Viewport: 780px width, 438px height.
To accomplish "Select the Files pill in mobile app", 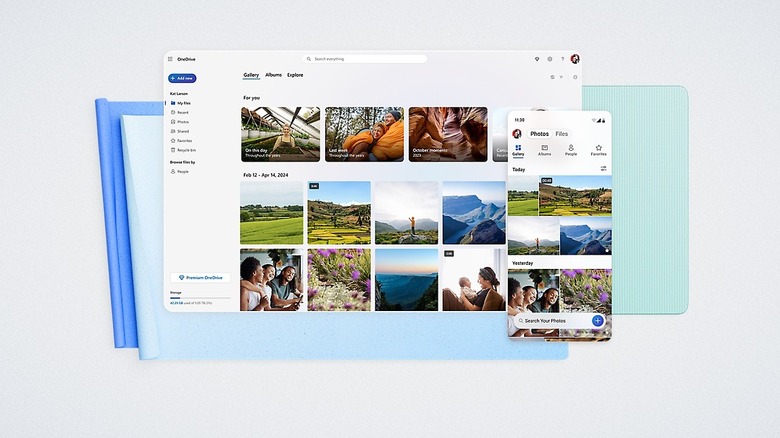I will tap(562, 134).
